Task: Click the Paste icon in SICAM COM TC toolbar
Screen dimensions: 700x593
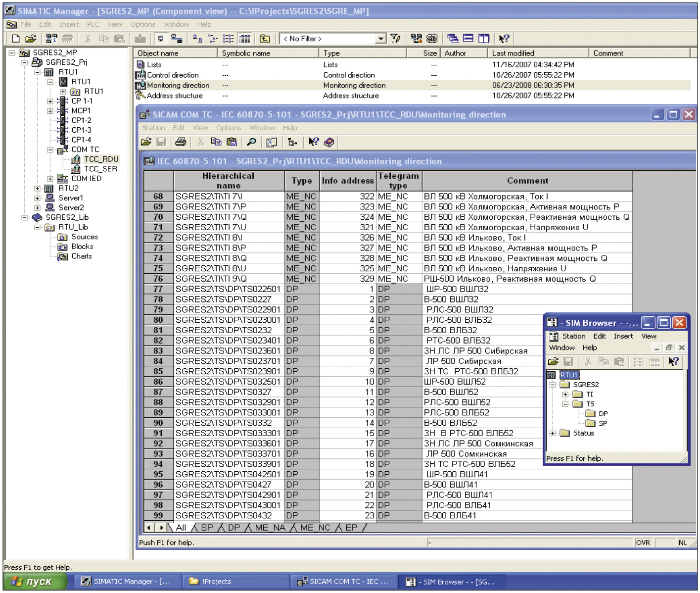Action: 232,142
